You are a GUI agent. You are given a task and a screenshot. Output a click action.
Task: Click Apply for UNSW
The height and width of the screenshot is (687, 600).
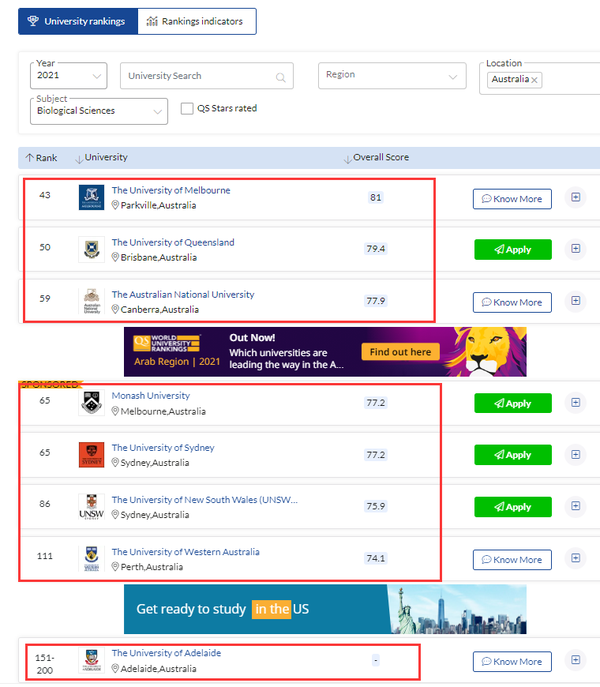(x=513, y=507)
